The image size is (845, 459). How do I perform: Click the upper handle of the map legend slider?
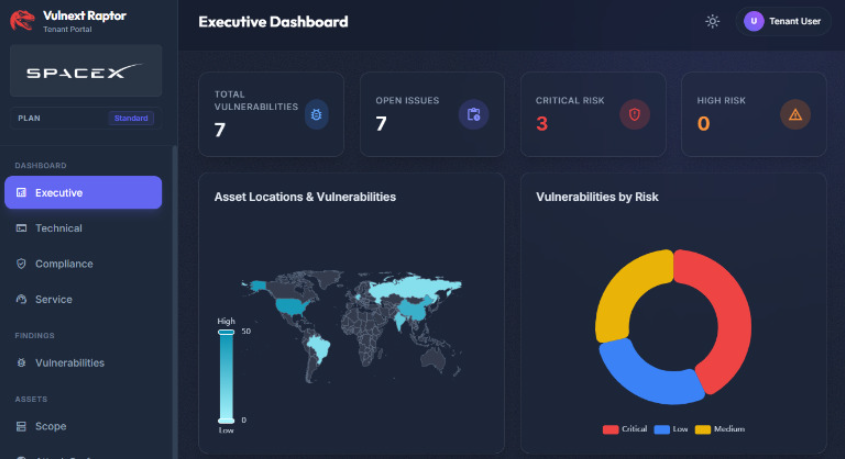pos(226,332)
